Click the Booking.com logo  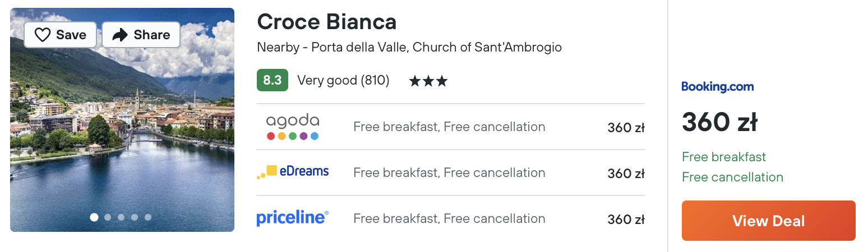click(x=718, y=87)
